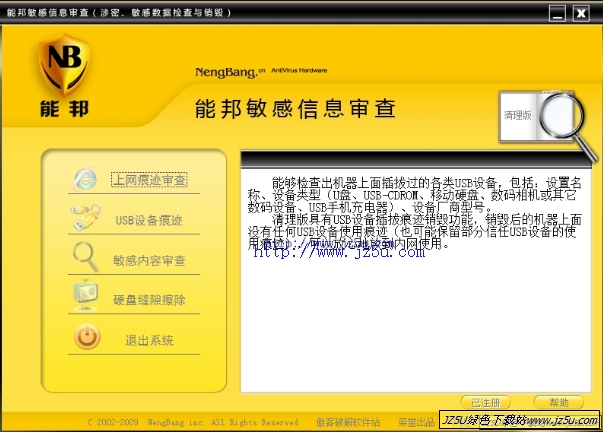Click 傲客破解软件站 footer text

pyautogui.click(x=348, y=422)
